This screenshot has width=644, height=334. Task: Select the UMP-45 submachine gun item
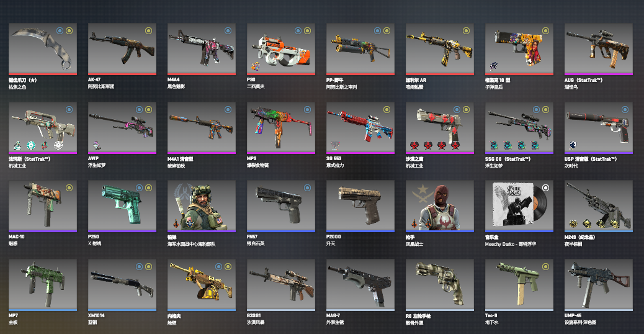coord(599,285)
